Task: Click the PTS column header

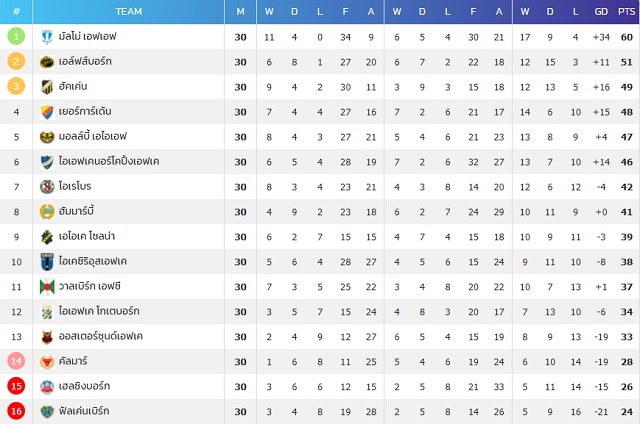Action: (626, 11)
